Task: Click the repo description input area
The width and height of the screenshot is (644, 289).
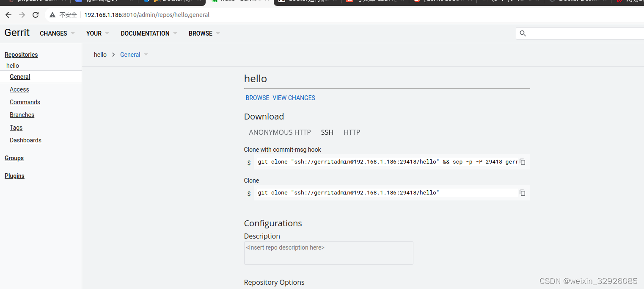Action: (328, 253)
